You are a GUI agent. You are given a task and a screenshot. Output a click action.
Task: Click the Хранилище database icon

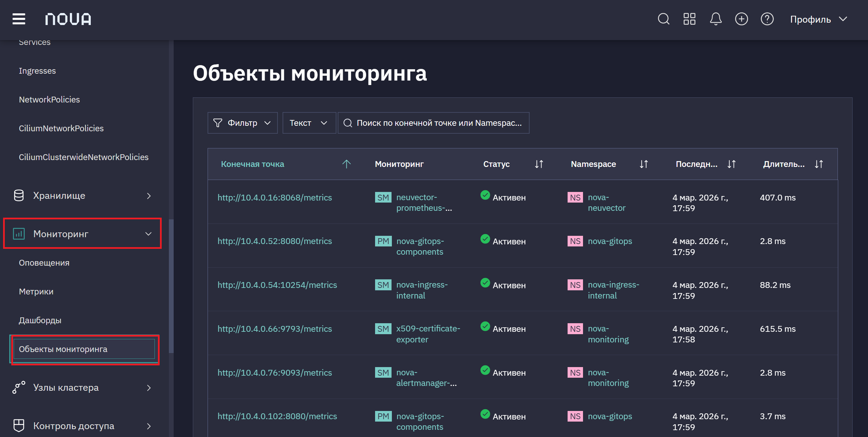(19, 196)
